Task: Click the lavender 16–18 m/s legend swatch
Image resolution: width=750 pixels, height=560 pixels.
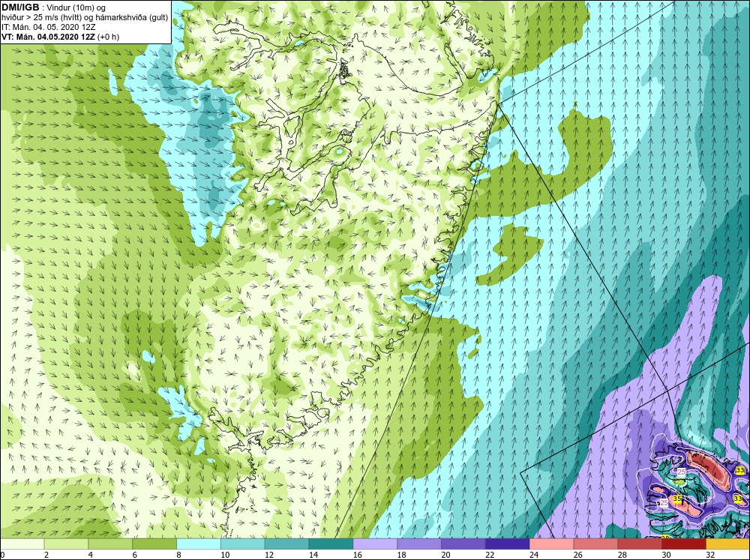Action: 375,544
